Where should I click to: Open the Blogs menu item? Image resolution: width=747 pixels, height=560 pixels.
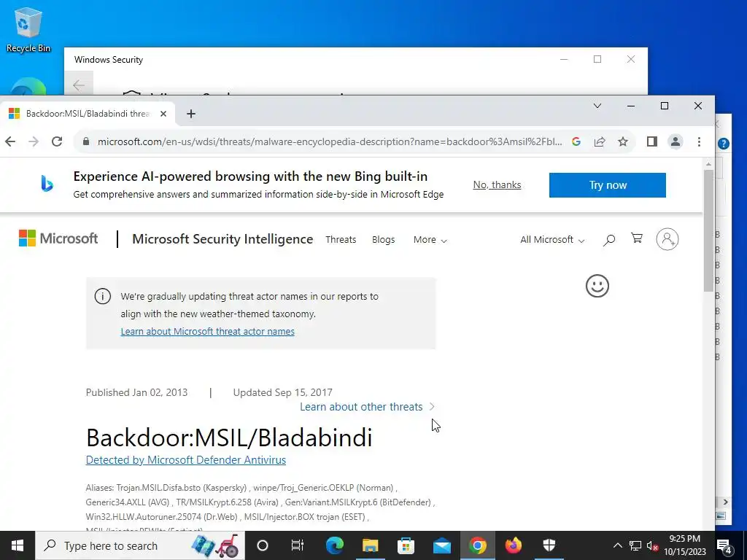[384, 239]
